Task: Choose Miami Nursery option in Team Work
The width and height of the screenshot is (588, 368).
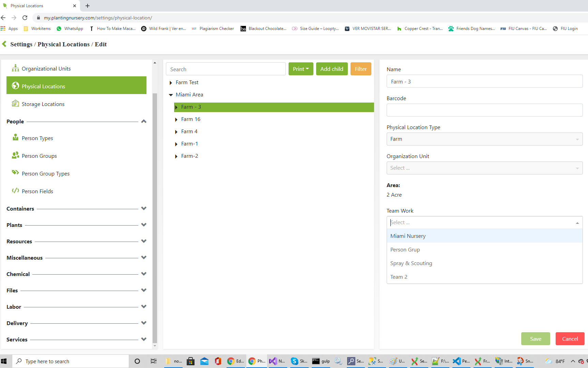Action: tap(408, 236)
